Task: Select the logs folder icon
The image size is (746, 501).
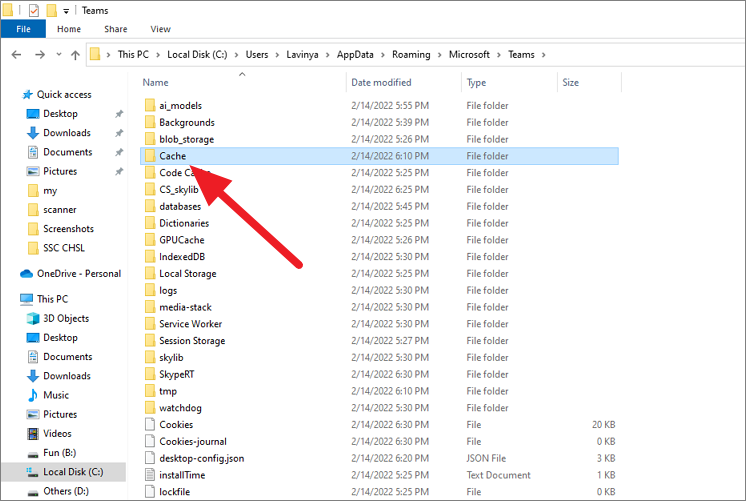Action: coord(150,290)
